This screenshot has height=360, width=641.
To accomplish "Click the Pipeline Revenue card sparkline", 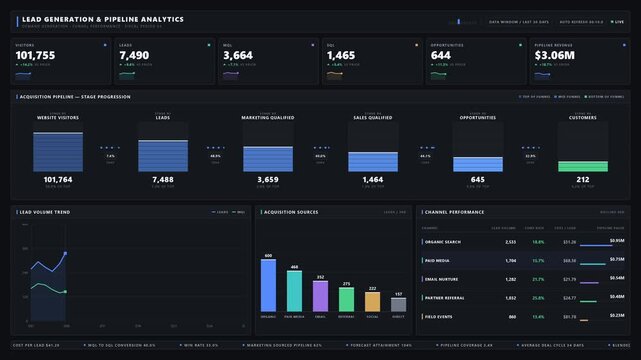I will pyautogui.click(x=542, y=75).
